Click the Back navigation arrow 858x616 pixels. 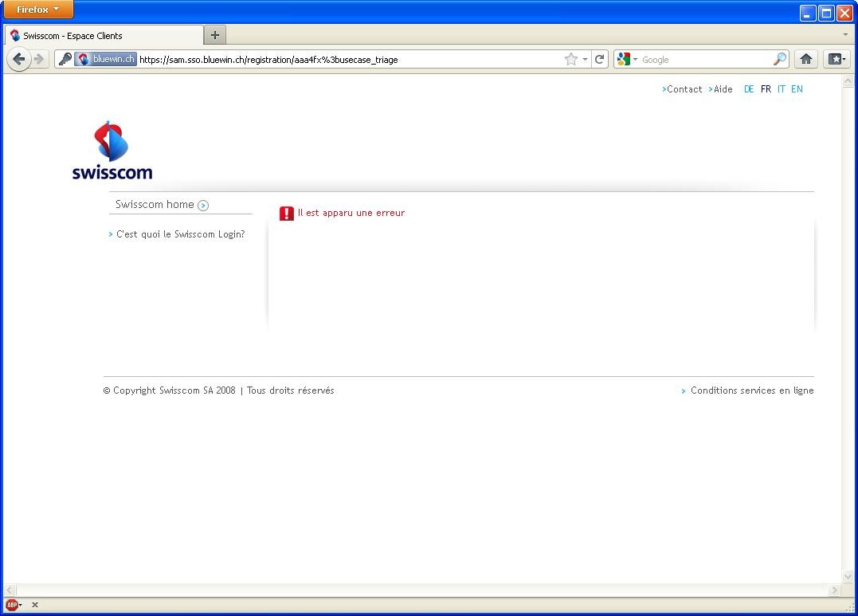pos(19,58)
